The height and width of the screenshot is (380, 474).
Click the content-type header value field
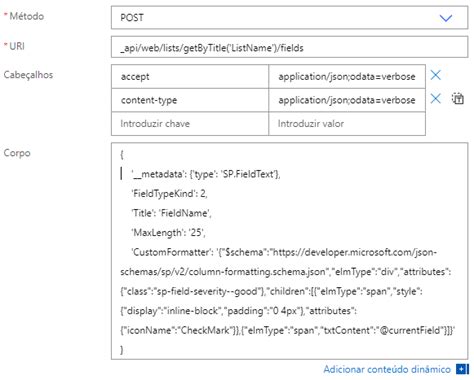coord(347,100)
